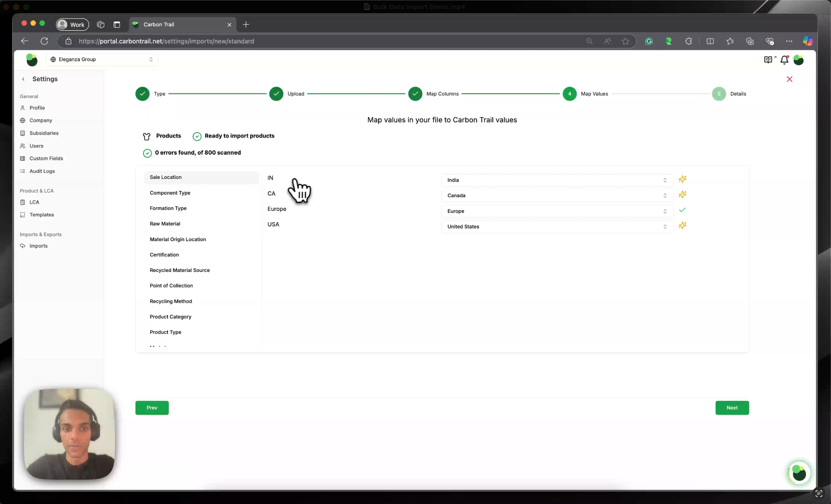The height and width of the screenshot is (504, 831).
Task: Click the read aloud icon in address bar
Action: 608,41
